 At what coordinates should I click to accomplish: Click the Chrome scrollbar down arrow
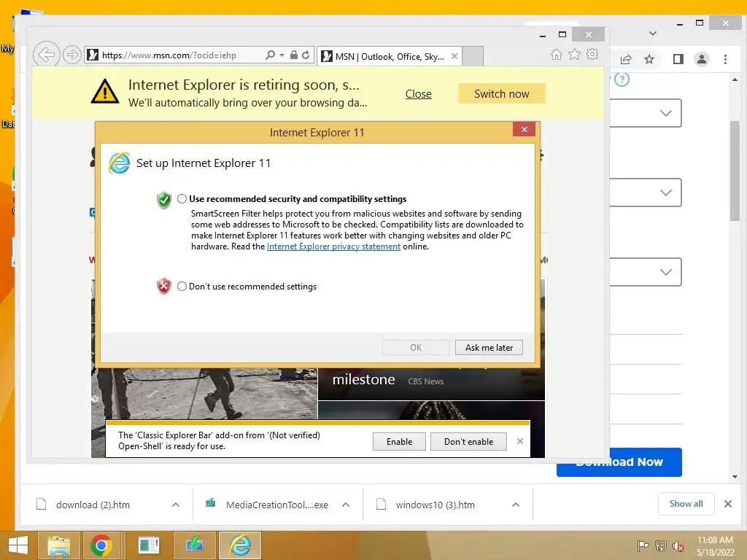[735, 476]
